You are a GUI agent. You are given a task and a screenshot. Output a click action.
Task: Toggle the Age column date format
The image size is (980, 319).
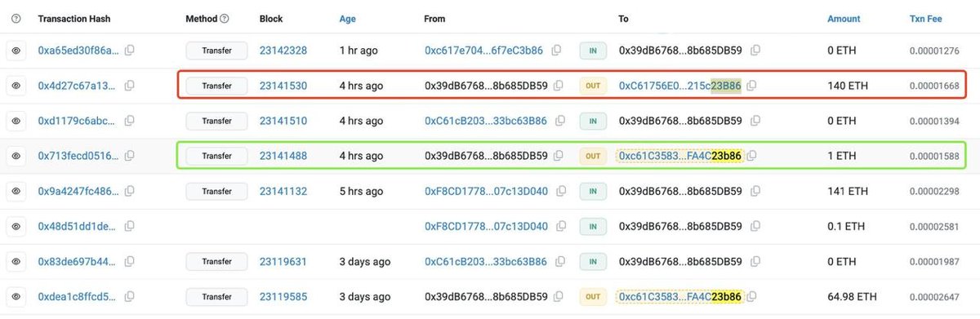click(348, 18)
